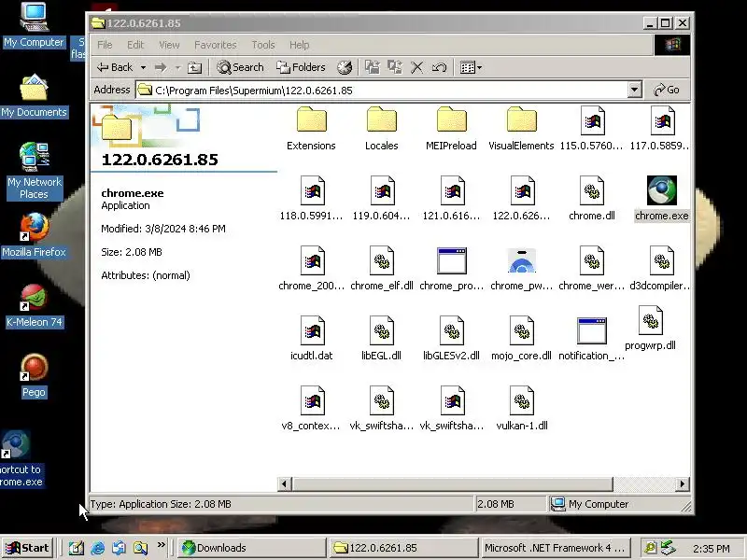
Task: Select the 118.0.5991 file
Action: [311, 198]
